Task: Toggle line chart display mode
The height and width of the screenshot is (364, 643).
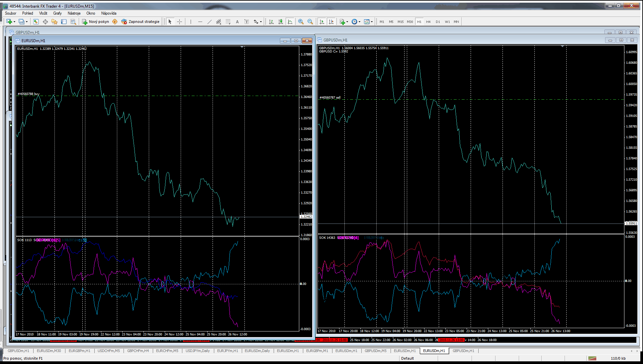Action: [x=290, y=22]
